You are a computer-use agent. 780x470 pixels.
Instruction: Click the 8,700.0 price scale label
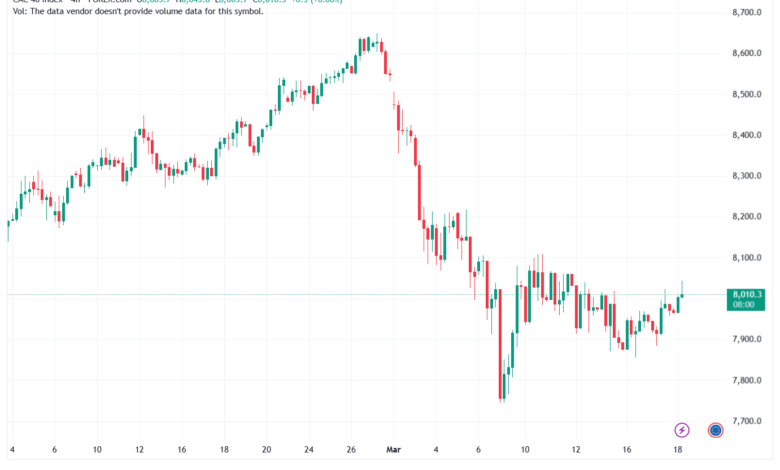[748, 12]
